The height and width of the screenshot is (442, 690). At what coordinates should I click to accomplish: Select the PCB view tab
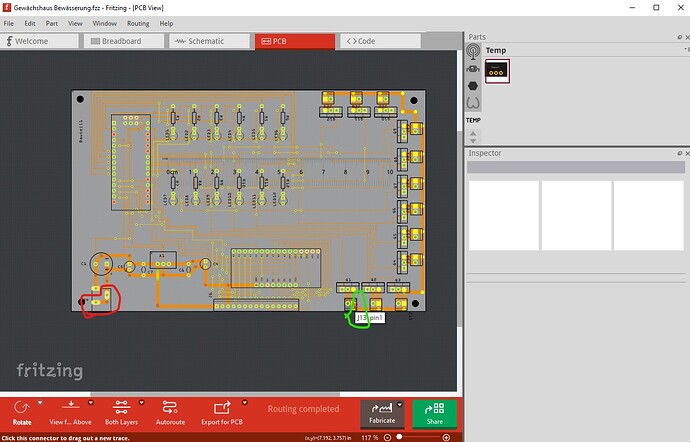[x=295, y=41]
